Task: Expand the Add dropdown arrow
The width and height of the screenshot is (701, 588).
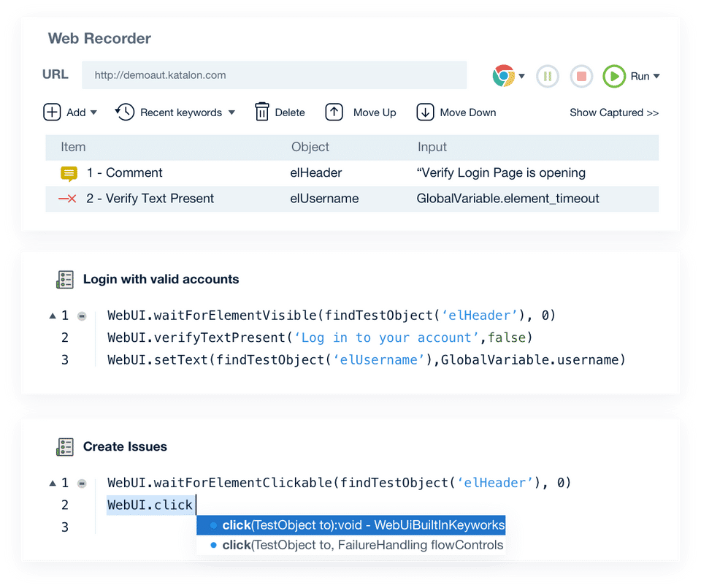Action: pyautogui.click(x=93, y=112)
